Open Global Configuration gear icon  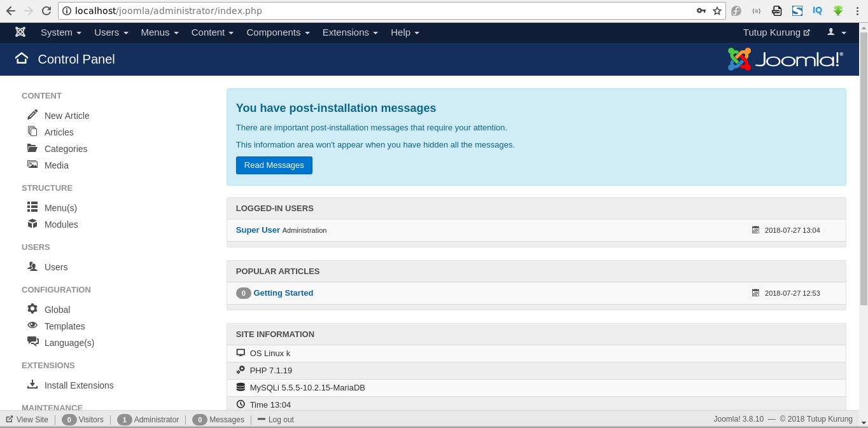click(32, 308)
